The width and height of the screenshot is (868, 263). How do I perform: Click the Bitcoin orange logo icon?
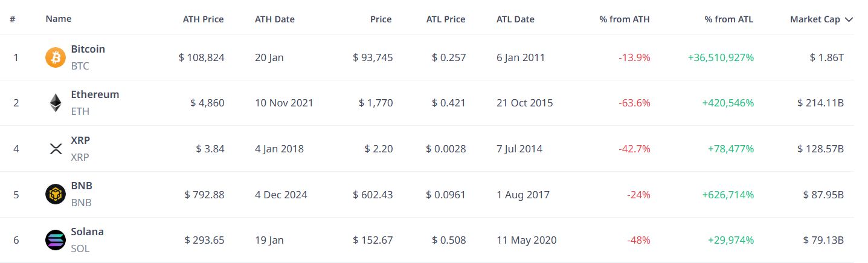pyautogui.click(x=56, y=57)
